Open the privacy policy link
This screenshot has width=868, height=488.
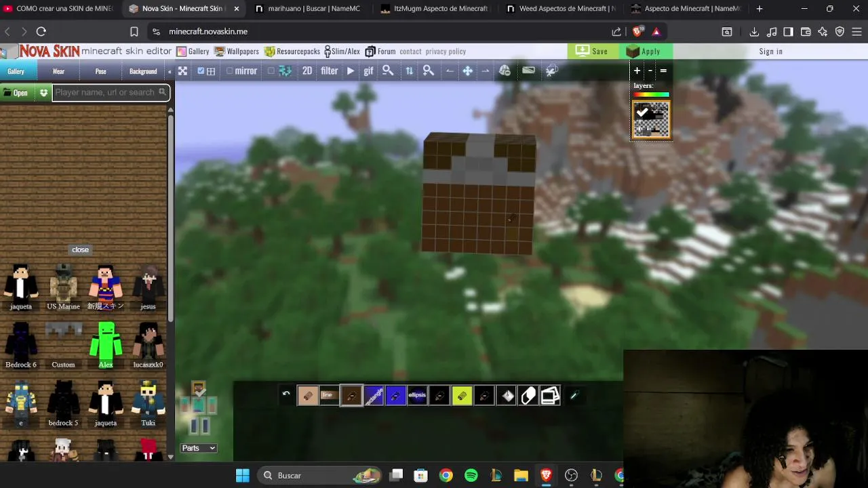pos(446,52)
